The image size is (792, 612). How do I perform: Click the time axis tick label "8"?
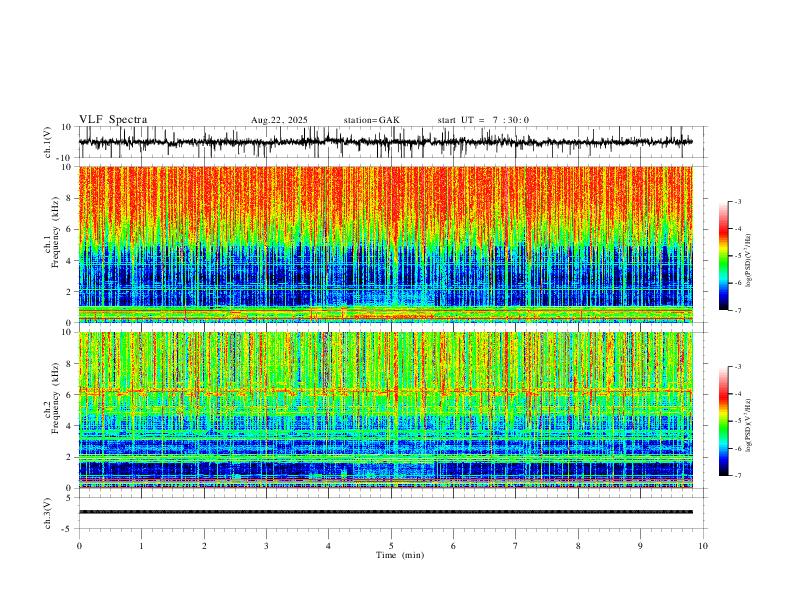(578, 546)
